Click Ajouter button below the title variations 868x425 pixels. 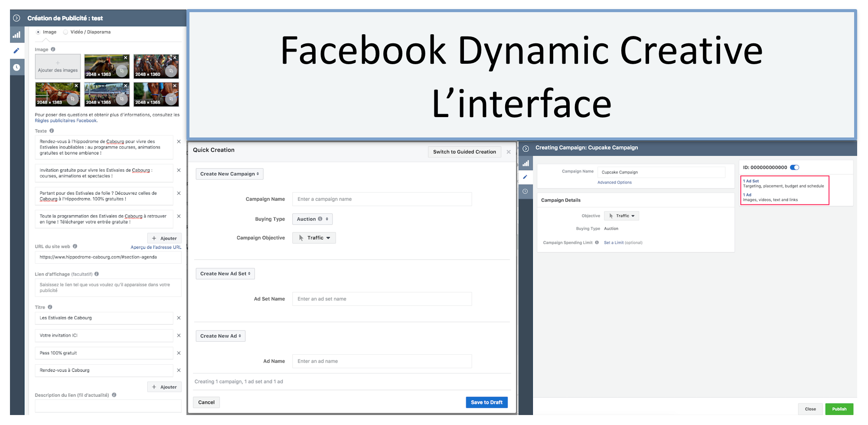click(164, 387)
